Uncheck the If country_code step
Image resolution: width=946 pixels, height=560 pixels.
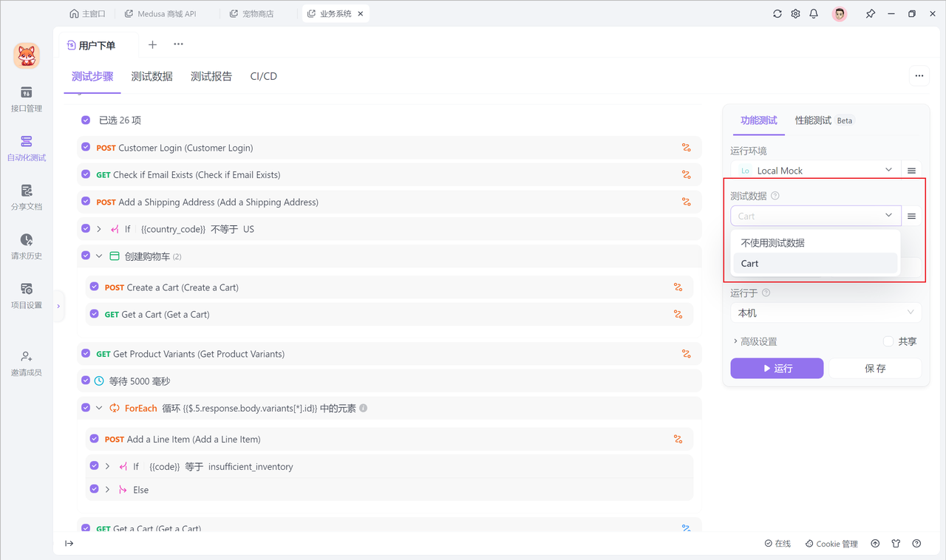point(86,229)
